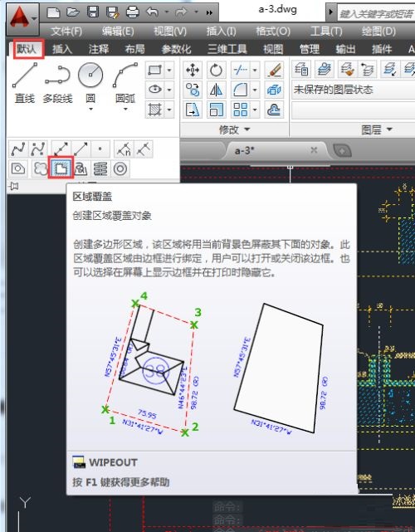Expand the Circle (圆) dropdown arrow

point(90,110)
